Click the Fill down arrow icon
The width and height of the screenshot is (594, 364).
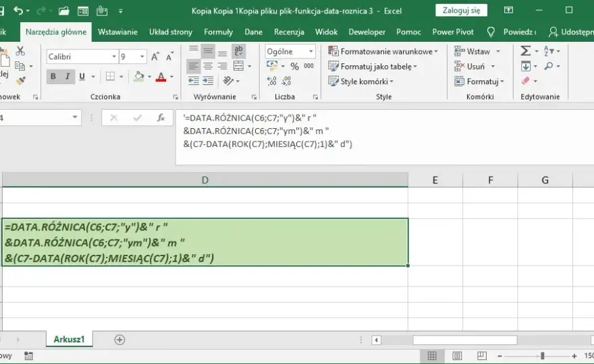coord(526,67)
